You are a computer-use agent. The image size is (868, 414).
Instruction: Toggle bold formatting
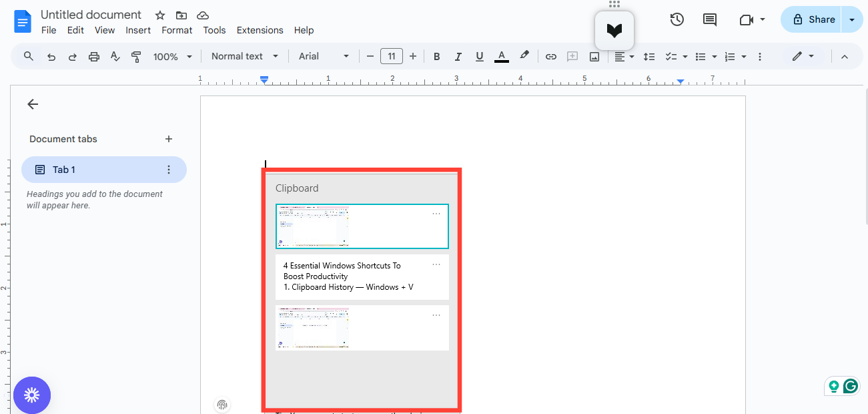pyautogui.click(x=437, y=57)
